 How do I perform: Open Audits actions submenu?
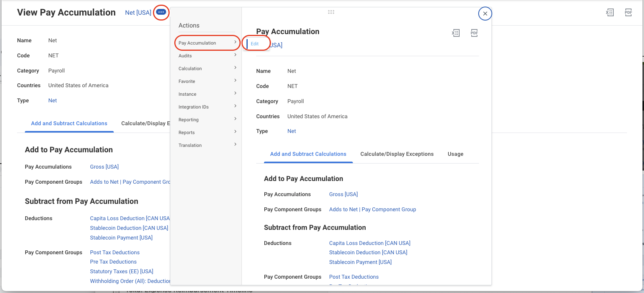pos(207,56)
